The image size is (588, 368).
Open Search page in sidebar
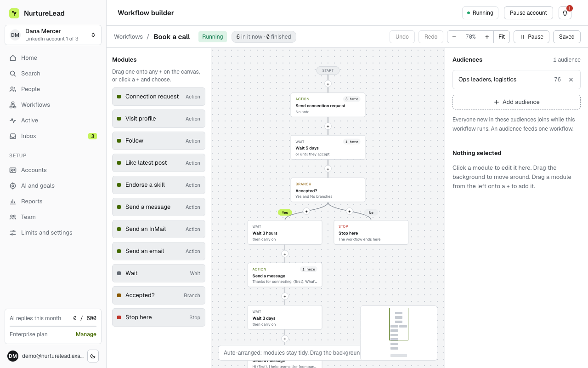(53, 74)
